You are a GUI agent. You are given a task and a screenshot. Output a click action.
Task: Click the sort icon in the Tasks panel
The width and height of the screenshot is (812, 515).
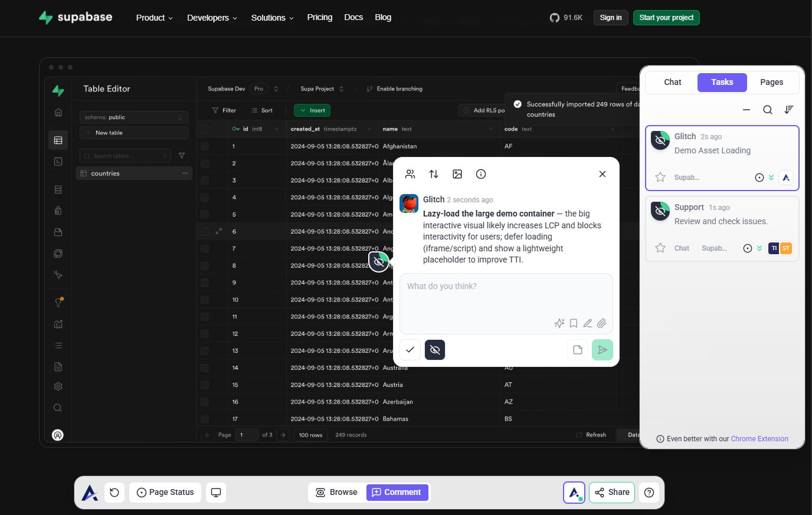[x=789, y=110]
